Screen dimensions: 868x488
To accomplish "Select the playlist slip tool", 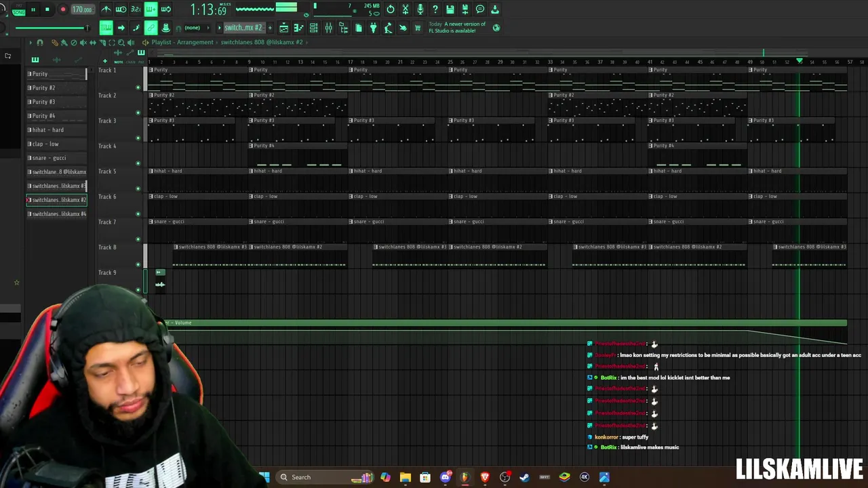I will 92,43.
